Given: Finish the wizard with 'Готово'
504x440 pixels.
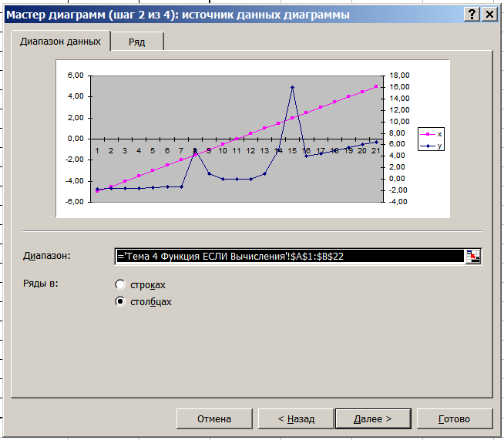Looking at the screenshot, I should [455, 418].
